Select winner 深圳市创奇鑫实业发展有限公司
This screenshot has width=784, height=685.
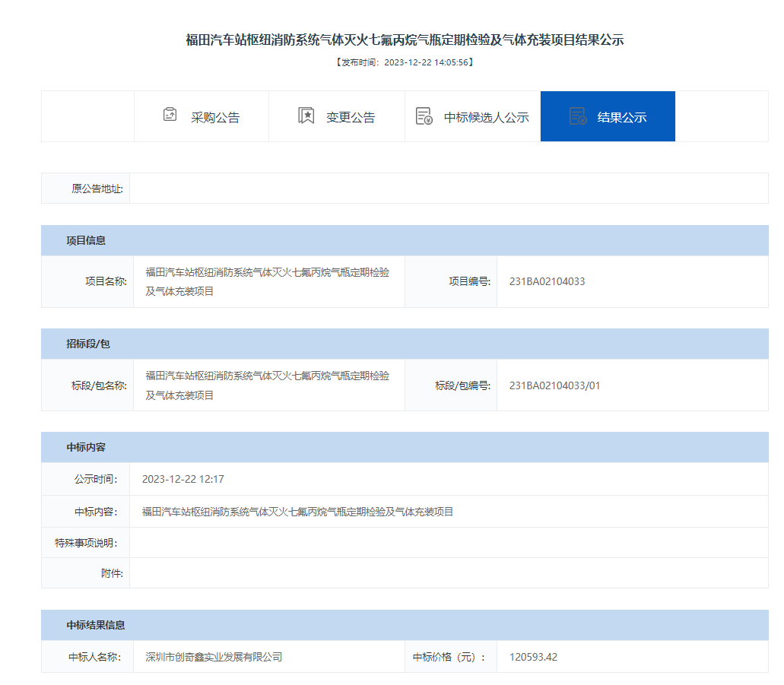(x=214, y=657)
